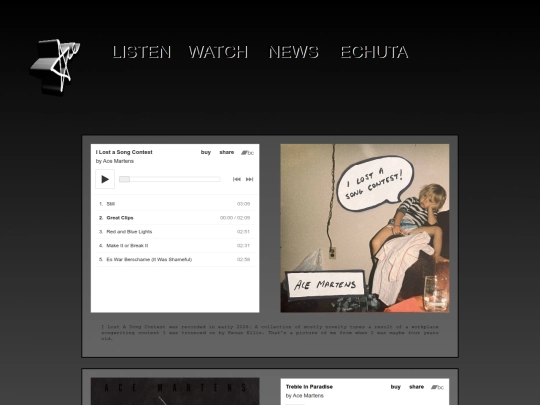The image size is (540, 405).
Task: Open the Treble in Paradise title link
Action: pyautogui.click(x=309, y=387)
